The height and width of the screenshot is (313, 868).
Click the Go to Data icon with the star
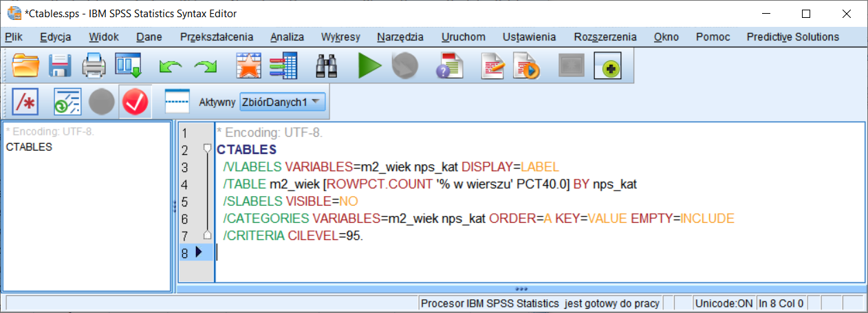(248, 67)
